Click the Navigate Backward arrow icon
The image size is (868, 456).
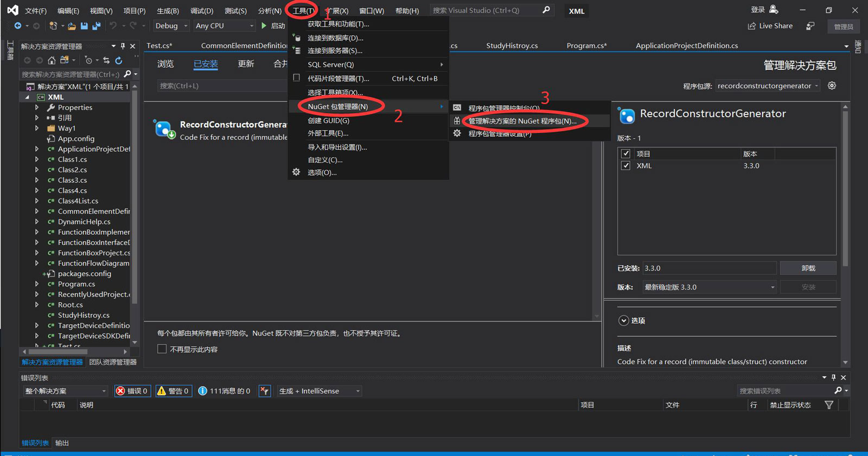click(x=18, y=25)
